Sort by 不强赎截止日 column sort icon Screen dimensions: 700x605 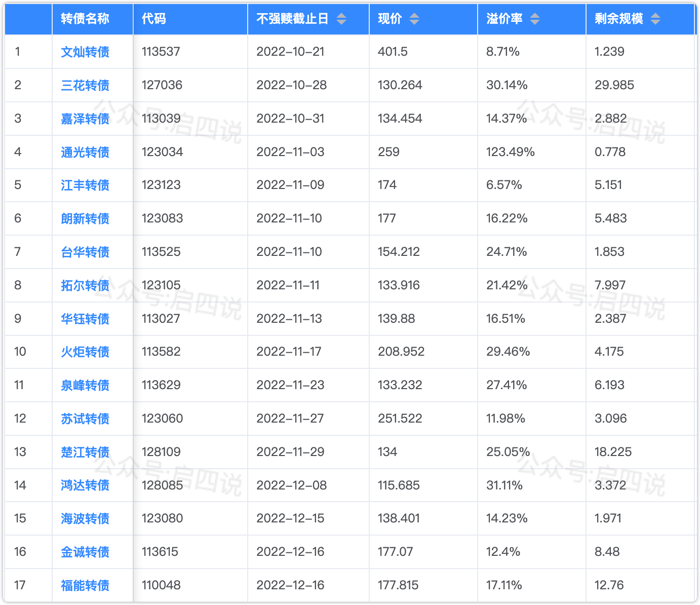click(341, 19)
